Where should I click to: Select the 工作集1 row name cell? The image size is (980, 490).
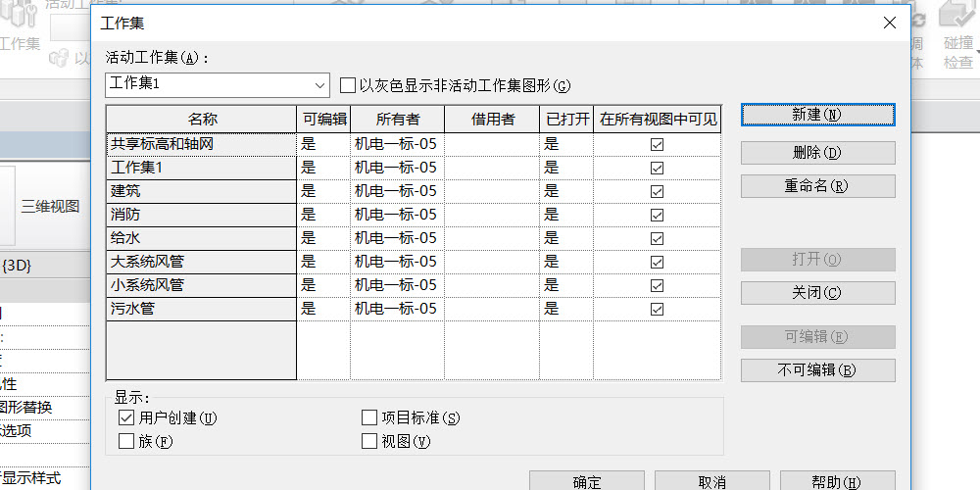(x=201, y=169)
